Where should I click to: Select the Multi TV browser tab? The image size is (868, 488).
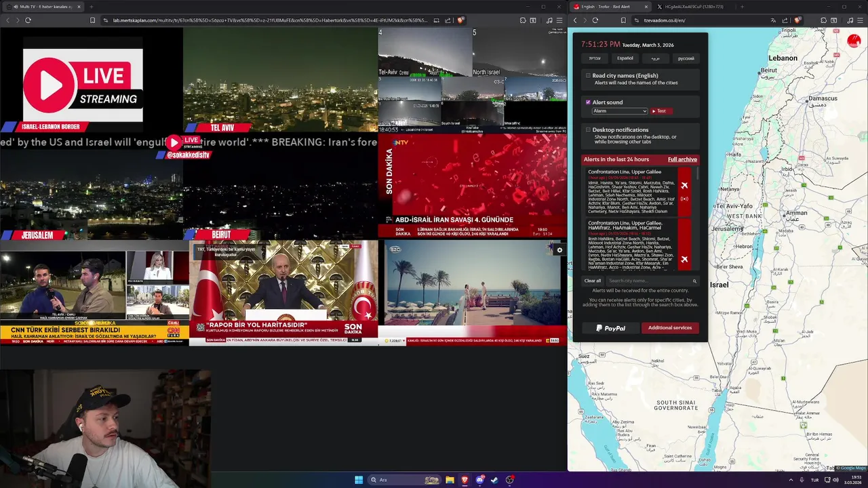click(42, 7)
